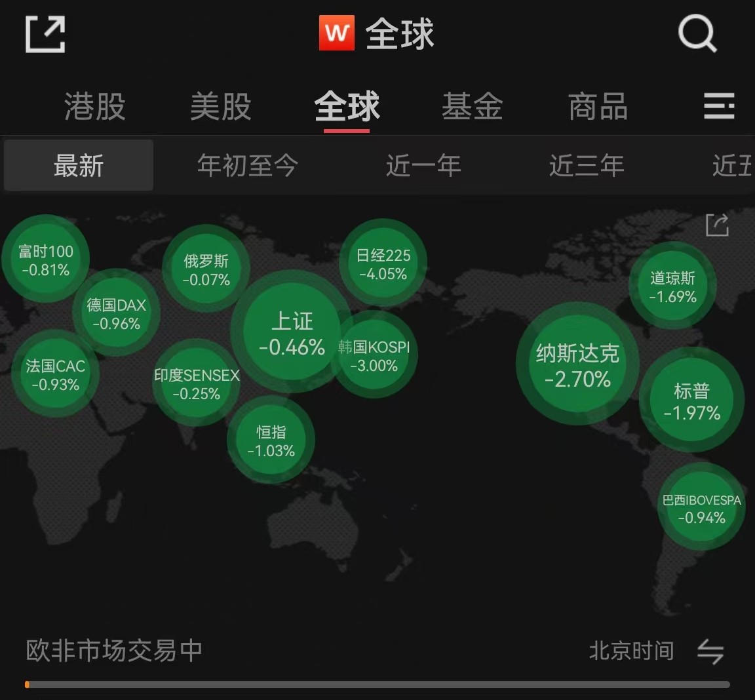The height and width of the screenshot is (700, 755).
Task: Click the 欧非市场交易中 status text
Action: click(114, 651)
